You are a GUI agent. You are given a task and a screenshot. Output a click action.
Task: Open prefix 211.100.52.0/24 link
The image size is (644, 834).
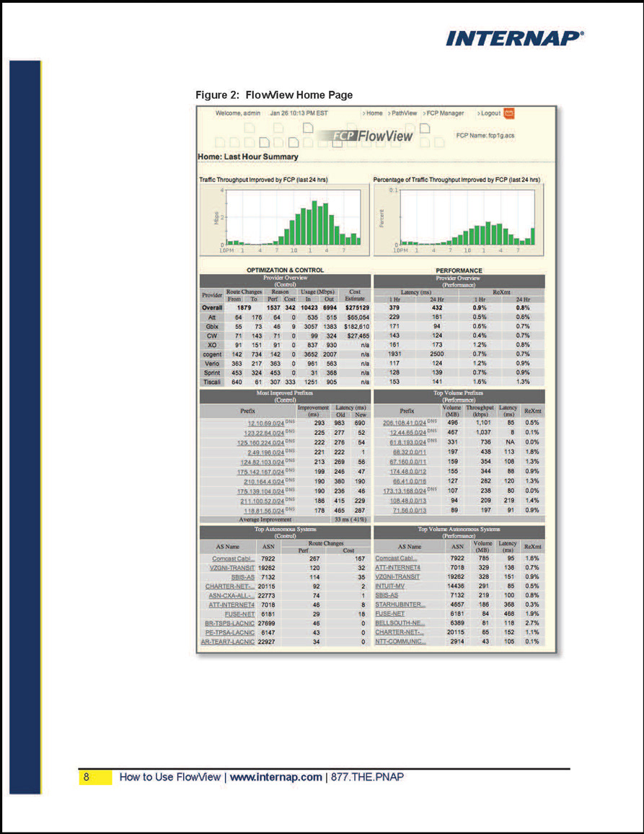(x=263, y=501)
